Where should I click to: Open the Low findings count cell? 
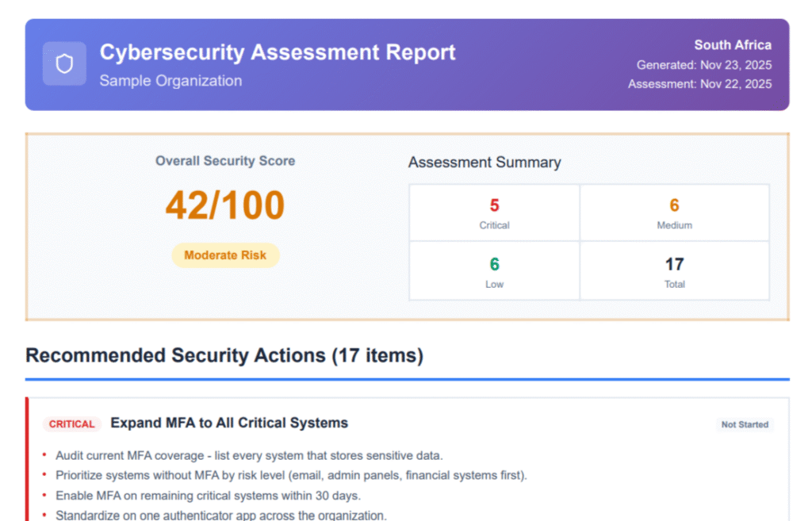(x=494, y=271)
